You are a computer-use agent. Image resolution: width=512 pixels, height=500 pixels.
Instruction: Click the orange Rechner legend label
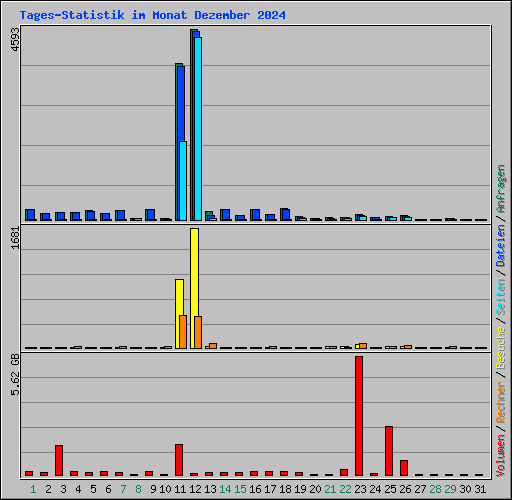click(x=501, y=402)
